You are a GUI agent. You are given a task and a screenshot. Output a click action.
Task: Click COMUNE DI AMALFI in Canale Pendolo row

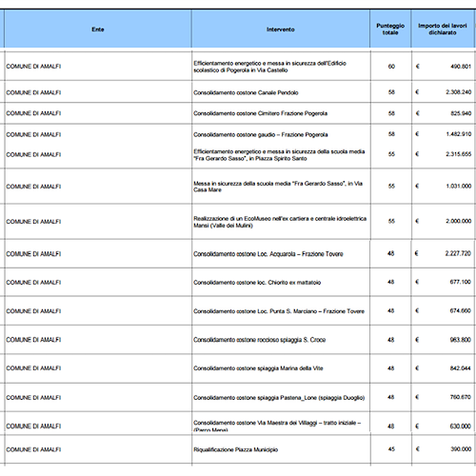coord(33,92)
